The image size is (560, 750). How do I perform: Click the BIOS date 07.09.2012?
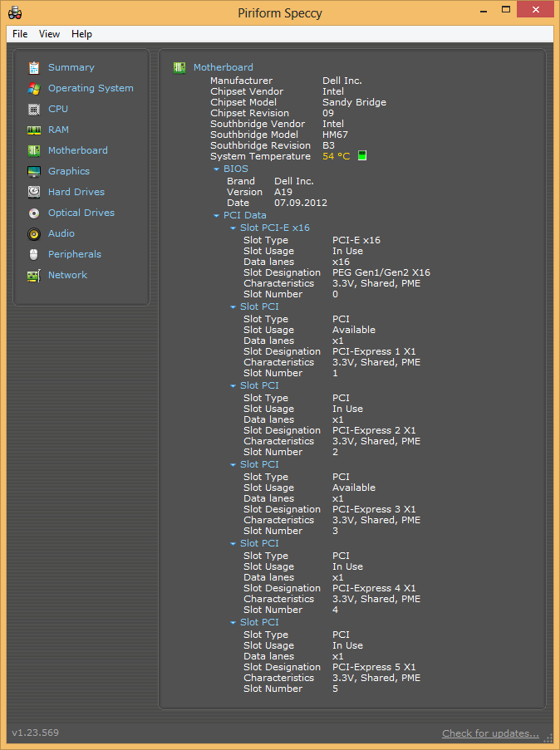301,203
